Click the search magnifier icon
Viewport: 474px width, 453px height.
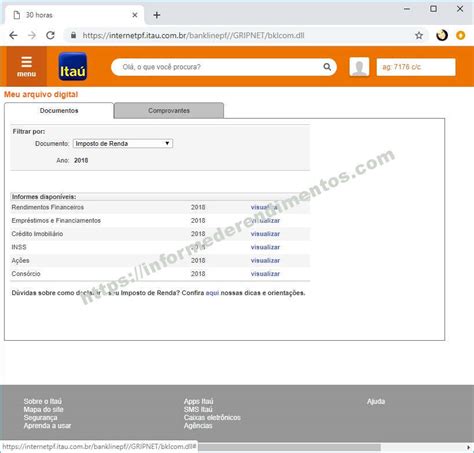click(x=327, y=67)
